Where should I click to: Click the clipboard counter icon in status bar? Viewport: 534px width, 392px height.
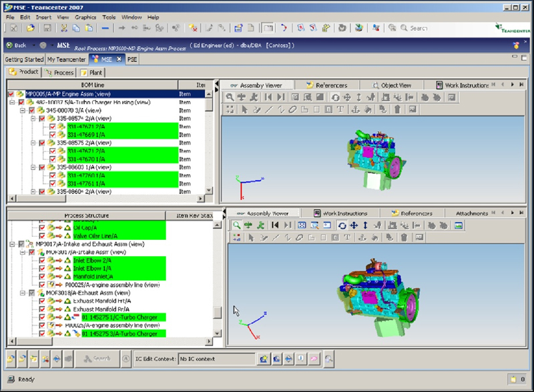513,379
